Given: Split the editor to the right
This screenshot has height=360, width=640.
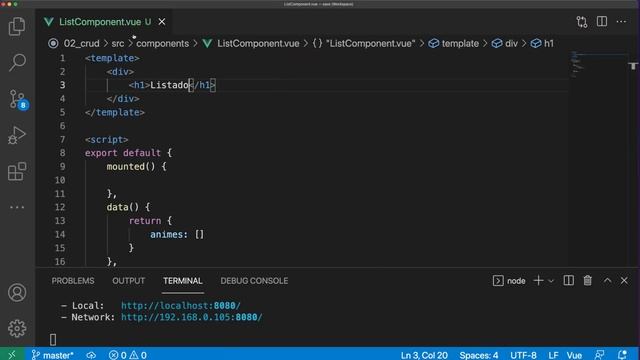Looking at the screenshot, I should coord(602,22).
